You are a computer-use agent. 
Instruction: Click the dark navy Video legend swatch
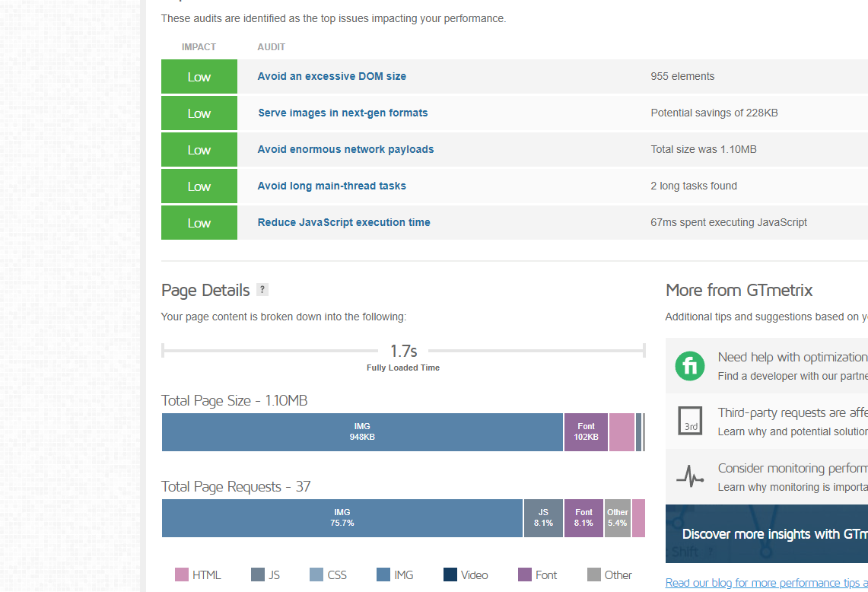tap(450, 574)
